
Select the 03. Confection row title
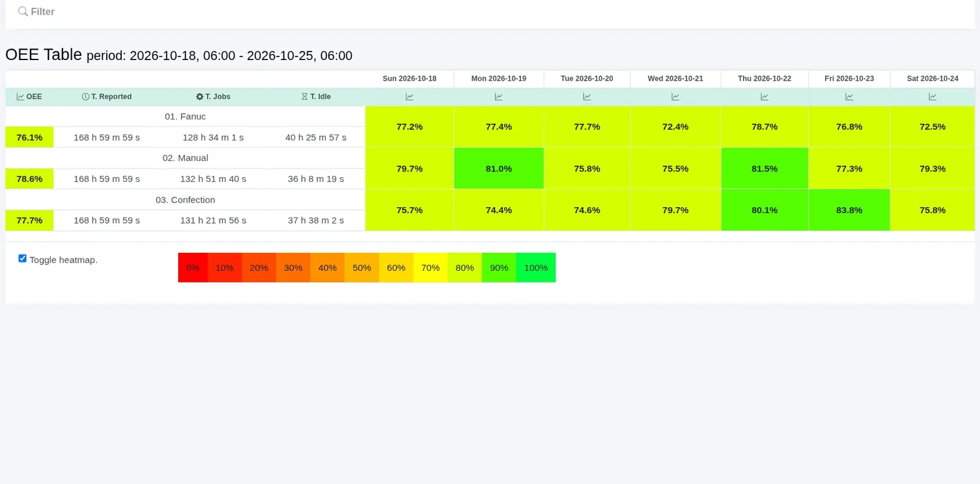185,200
